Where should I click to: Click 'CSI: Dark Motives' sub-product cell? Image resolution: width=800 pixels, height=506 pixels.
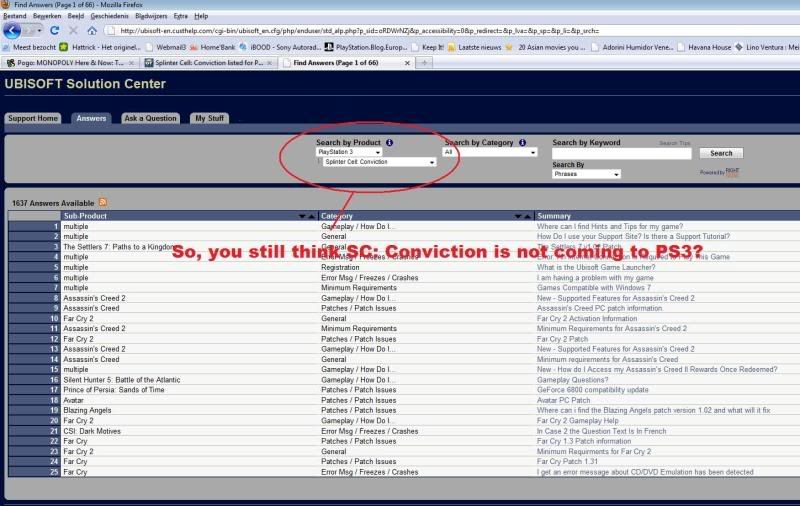(92, 431)
